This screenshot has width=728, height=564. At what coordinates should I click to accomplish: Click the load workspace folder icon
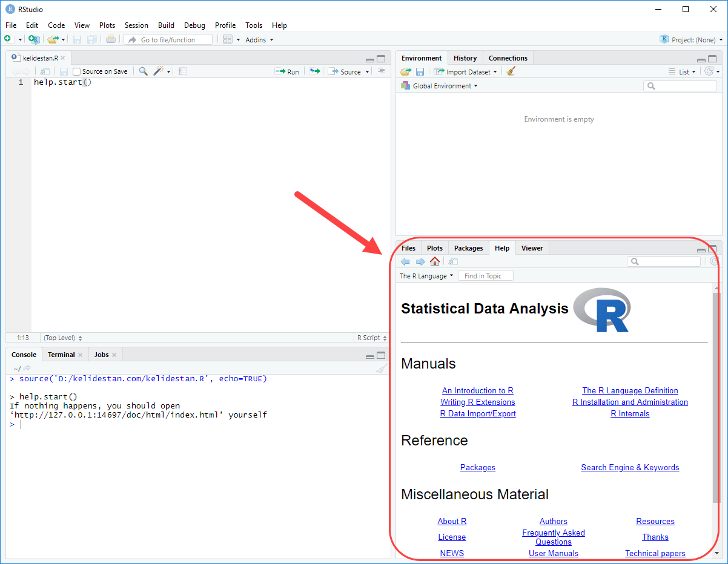[x=405, y=71]
